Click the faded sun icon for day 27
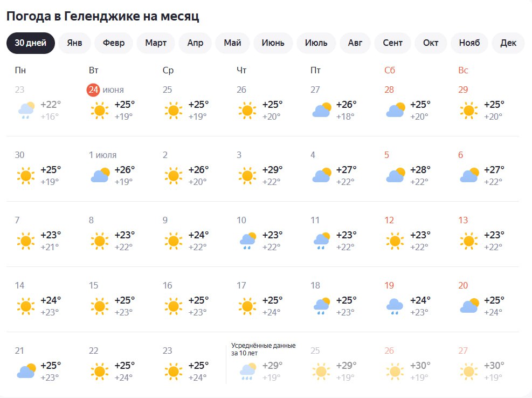Image resolution: width=532 pixels, height=398 pixels. (x=469, y=371)
